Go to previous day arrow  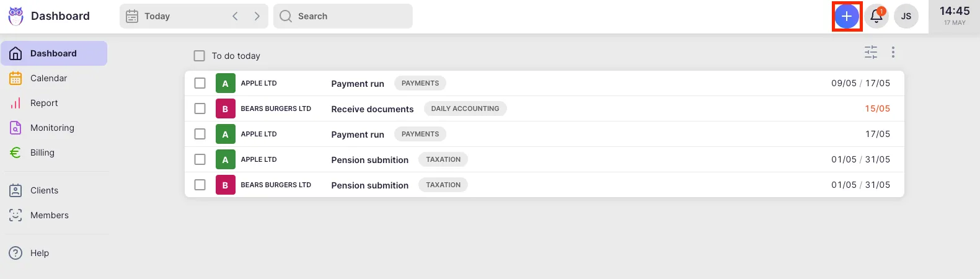tap(235, 16)
